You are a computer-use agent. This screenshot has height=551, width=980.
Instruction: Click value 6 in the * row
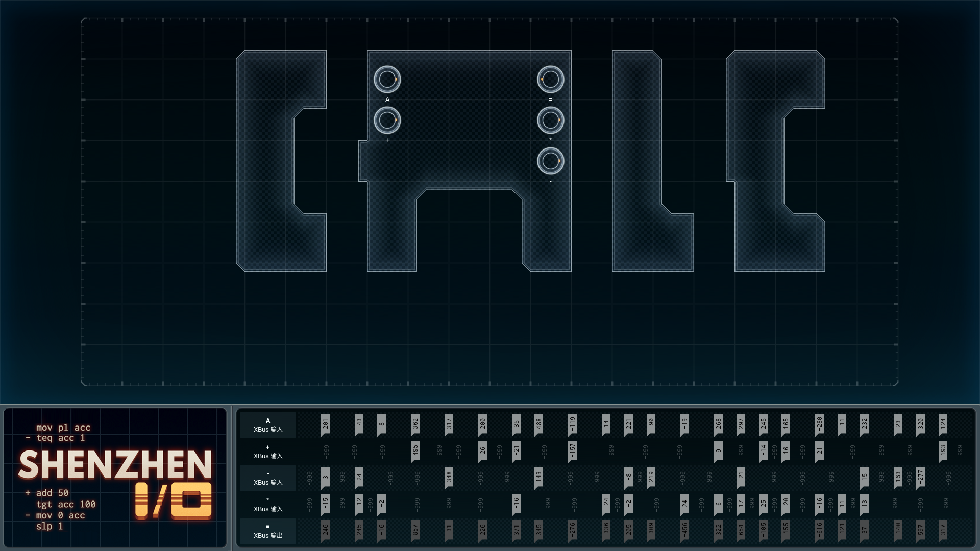pyautogui.click(x=719, y=504)
